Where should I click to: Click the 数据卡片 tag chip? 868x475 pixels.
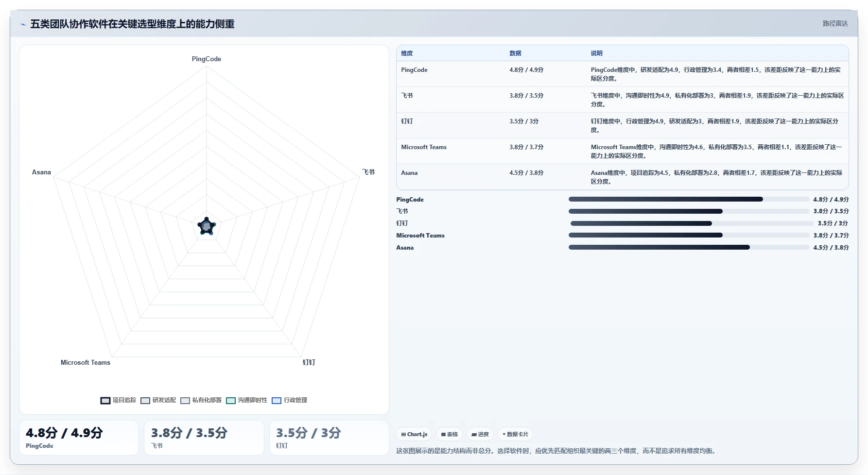pyautogui.click(x=515, y=434)
